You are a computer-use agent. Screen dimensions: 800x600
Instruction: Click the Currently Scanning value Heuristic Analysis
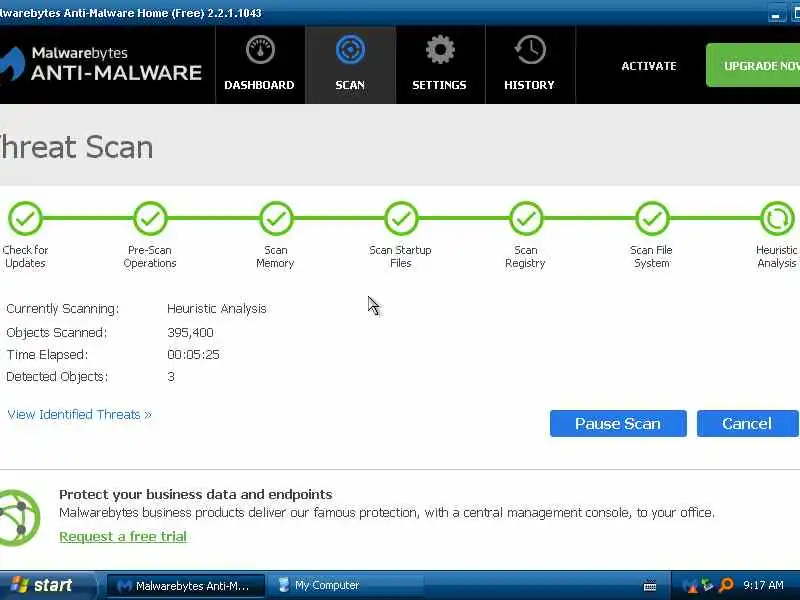click(217, 309)
